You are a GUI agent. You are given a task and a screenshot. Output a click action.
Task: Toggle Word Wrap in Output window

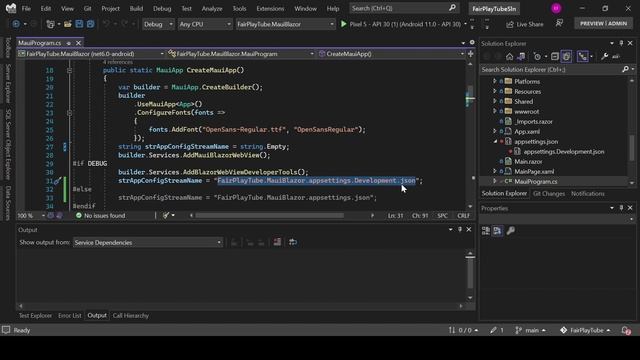point(293,242)
